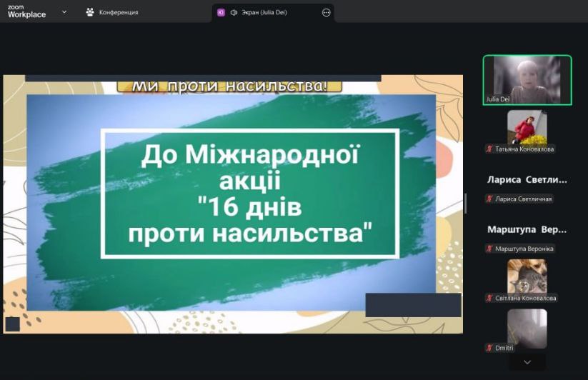Click the purple Ю avatar icon

[221, 12]
